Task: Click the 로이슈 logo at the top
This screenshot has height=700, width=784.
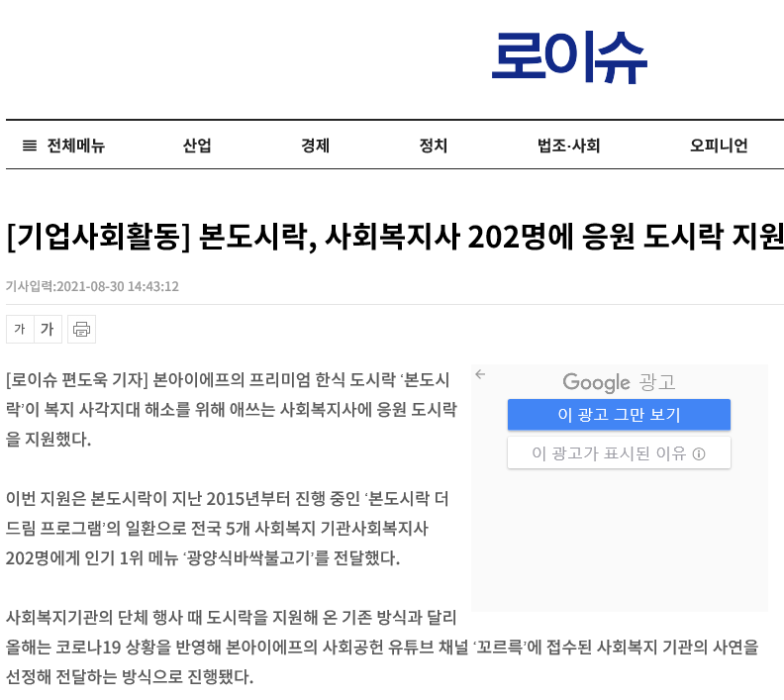Action: click(x=568, y=56)
